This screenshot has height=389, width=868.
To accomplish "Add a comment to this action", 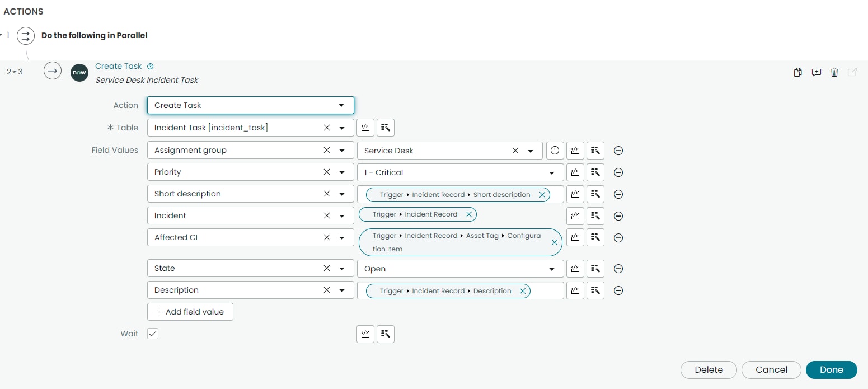I will pyautogui.click(x=816, y=72).
